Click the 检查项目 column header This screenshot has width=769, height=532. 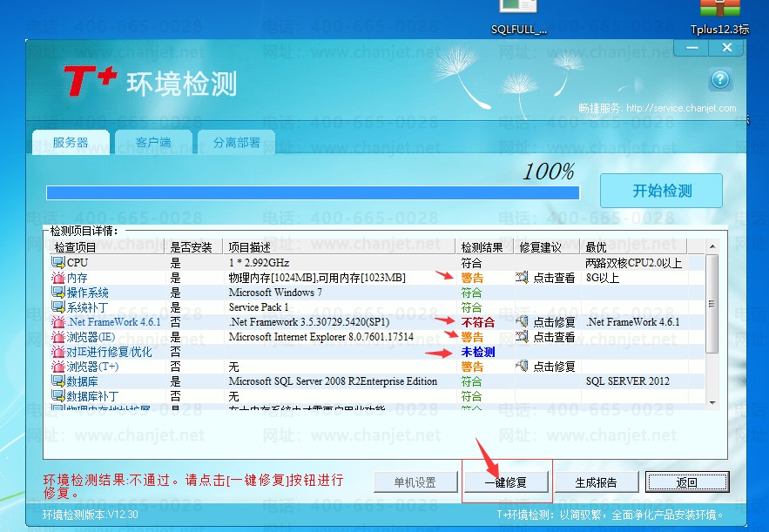coord(108,247)
